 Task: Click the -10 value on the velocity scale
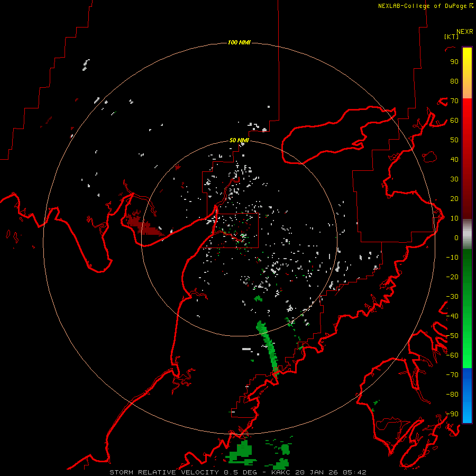point(452,258)
